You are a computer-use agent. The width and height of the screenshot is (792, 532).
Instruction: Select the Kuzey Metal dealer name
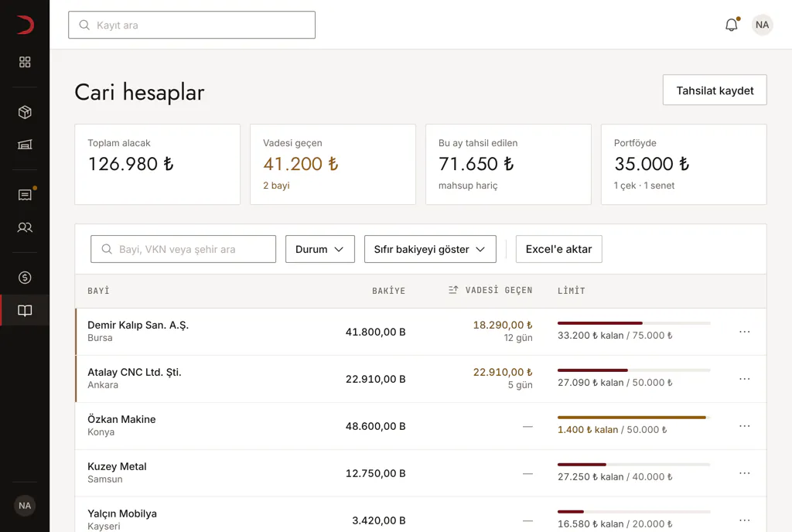pos(118,466)
